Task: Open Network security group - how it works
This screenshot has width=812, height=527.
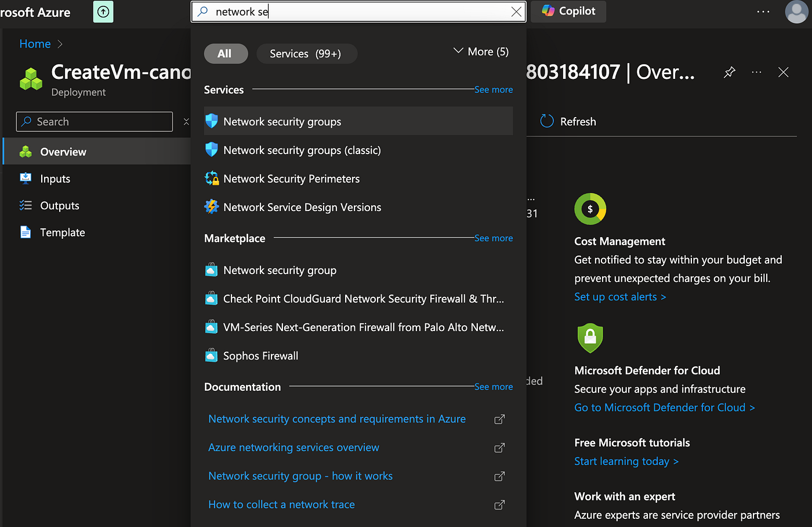Action: click(x=300, y=476)
